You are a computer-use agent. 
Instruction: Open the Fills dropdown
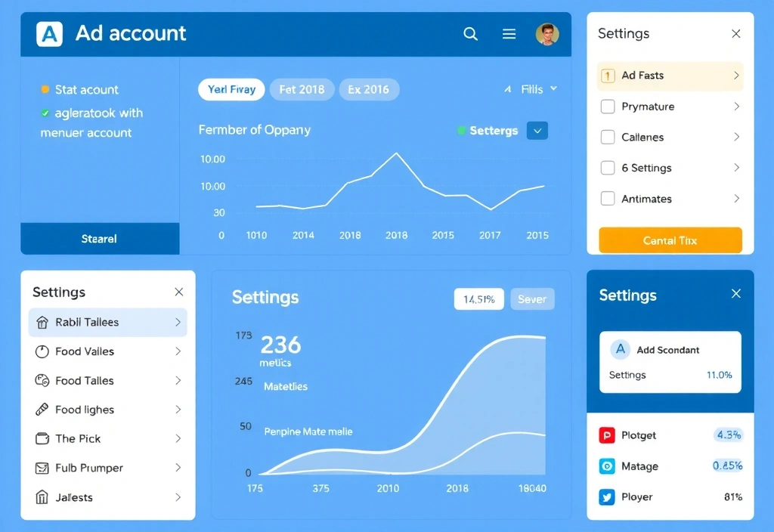point(531,89)
